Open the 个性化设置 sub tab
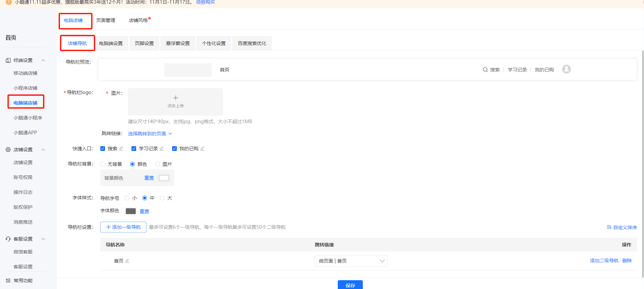Image resolution: width=644 pixels, height=289 pixels. pyautogui.click(x=214, y=43)
